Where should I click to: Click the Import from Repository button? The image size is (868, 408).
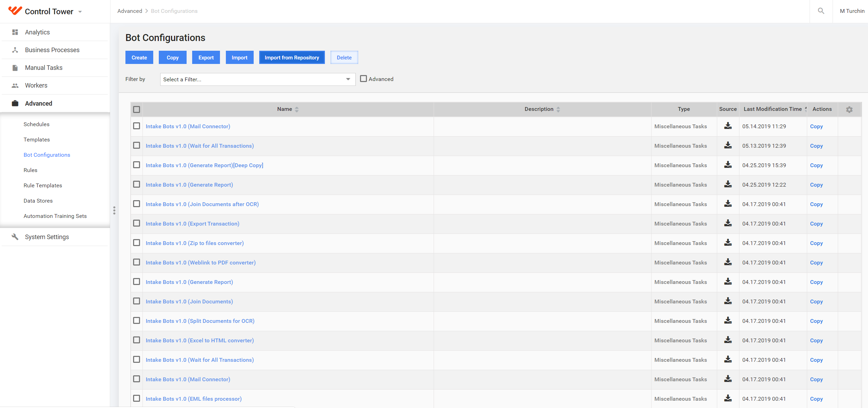pyautogui.click(x=292, y=58)
